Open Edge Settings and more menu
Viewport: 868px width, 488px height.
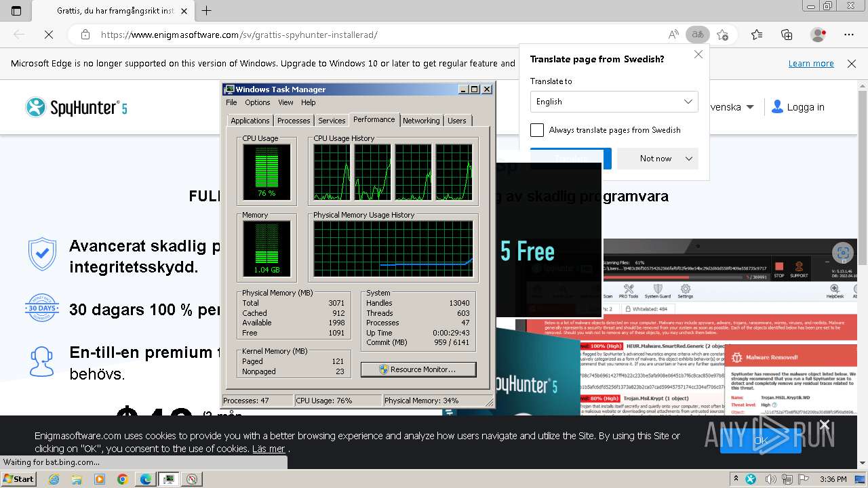coord(849,35)
